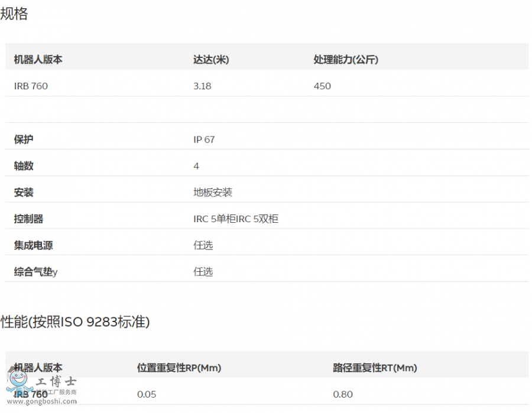Viewport: 532px width, 413px height.
Task: Click the "安装" row label
Action: point(24,192)
